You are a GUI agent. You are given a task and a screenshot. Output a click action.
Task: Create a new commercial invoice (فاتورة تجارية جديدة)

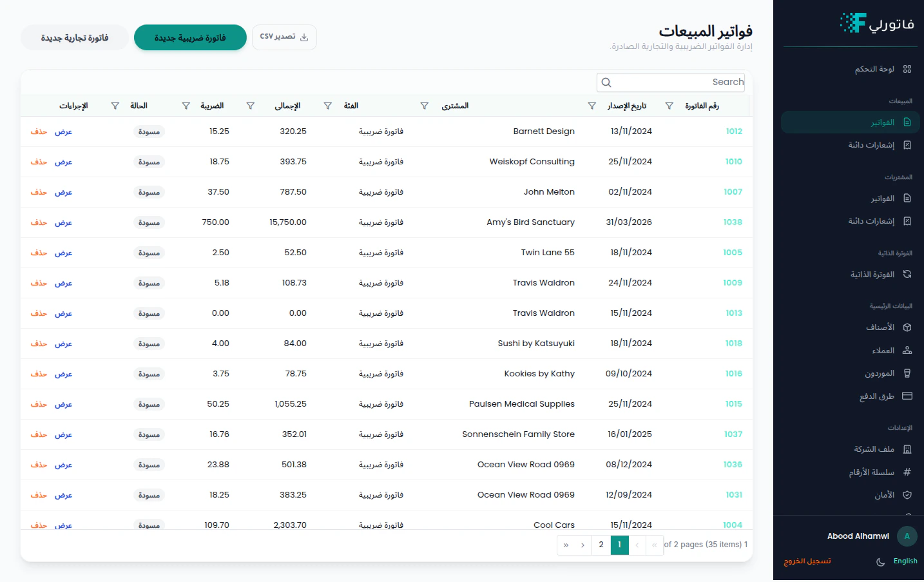75,37
